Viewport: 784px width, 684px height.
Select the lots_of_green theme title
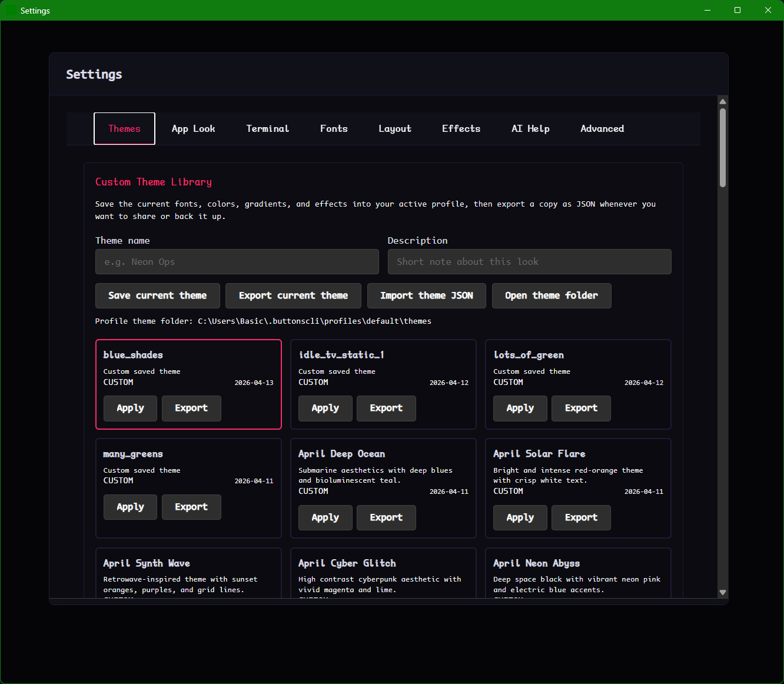pos(529,355)
